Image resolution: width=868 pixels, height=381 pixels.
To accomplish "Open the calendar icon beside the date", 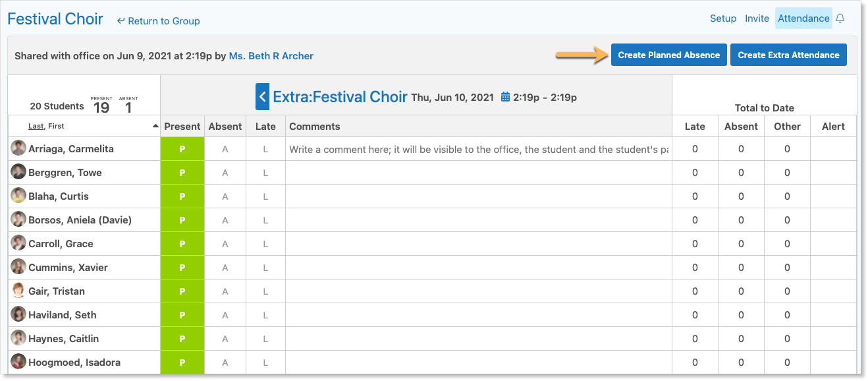I will click(x=506, y=97).
